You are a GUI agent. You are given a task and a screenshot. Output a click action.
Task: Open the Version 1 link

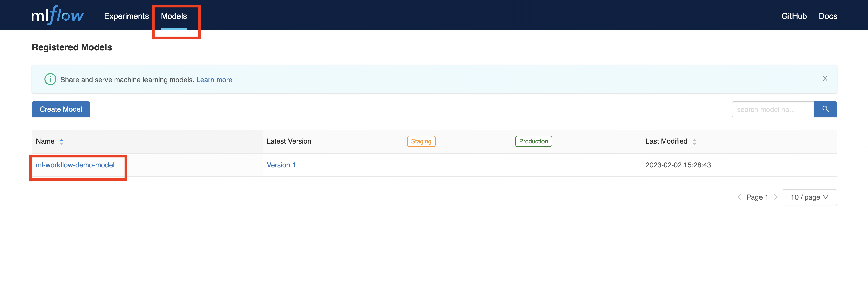(281, 165)
